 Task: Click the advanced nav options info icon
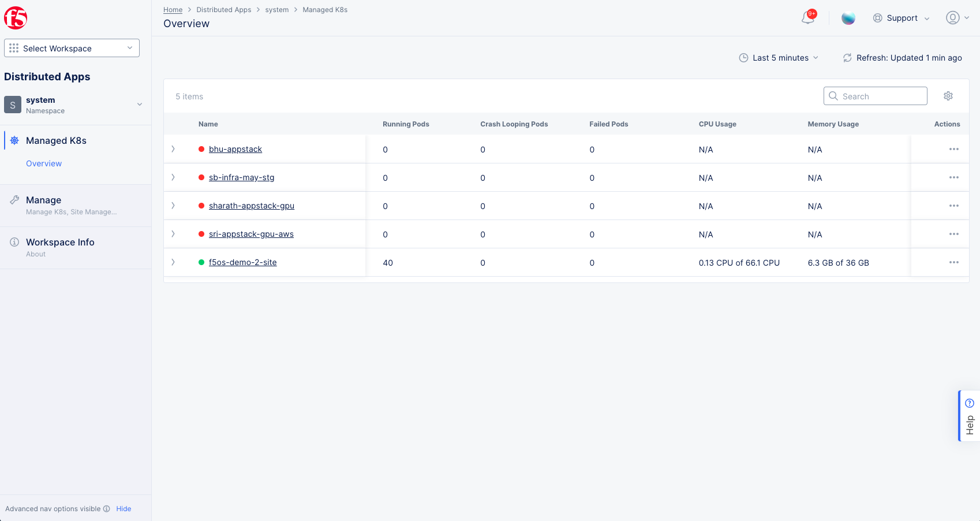pos(107,508)
